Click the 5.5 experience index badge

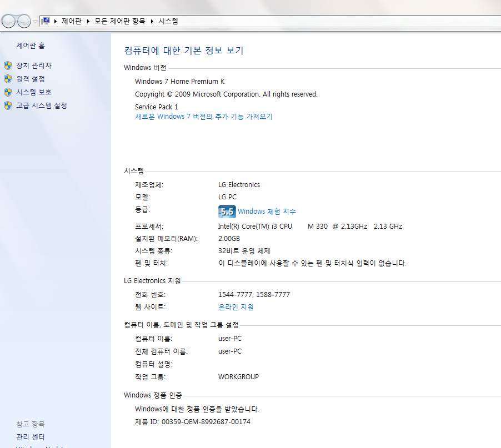[x=227, y=212]
